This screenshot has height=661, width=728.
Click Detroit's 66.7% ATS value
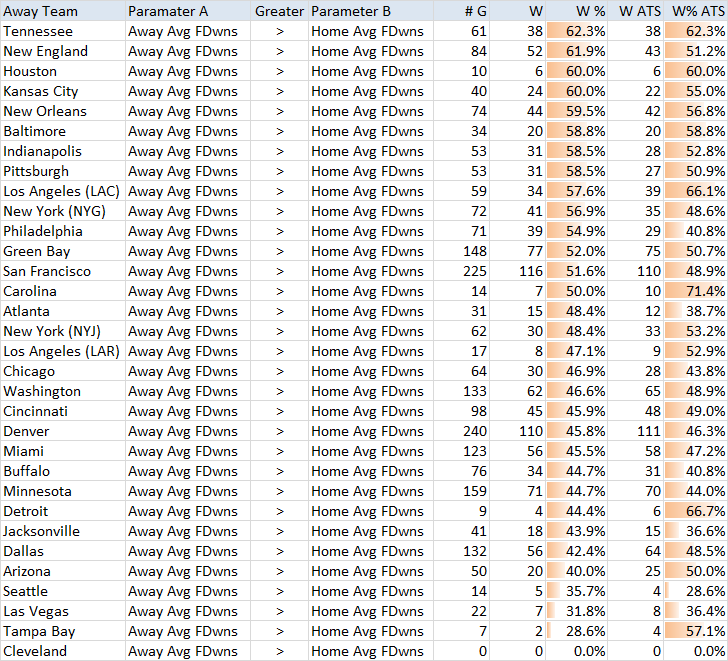(x=696, y=511)
